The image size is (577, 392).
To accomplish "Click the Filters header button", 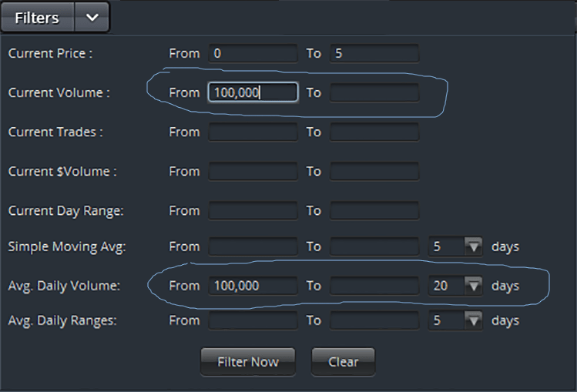I will pyautogui.click(x=37, y=18).
